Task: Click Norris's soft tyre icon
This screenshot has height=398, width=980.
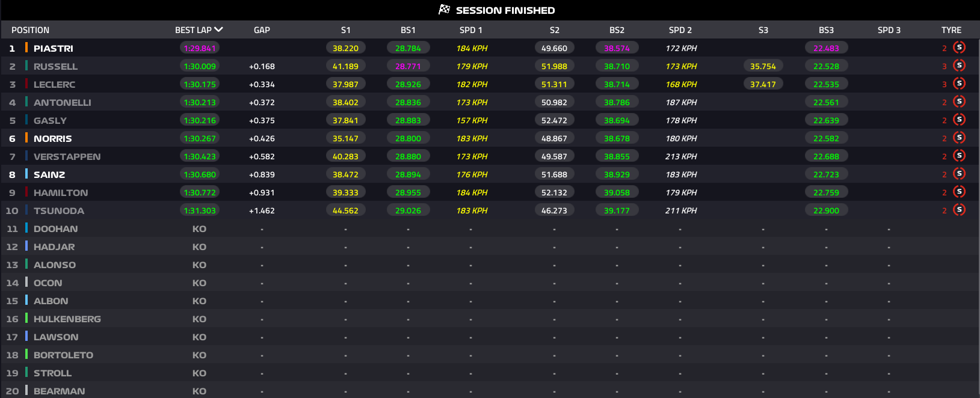Action: coord(959,138)
